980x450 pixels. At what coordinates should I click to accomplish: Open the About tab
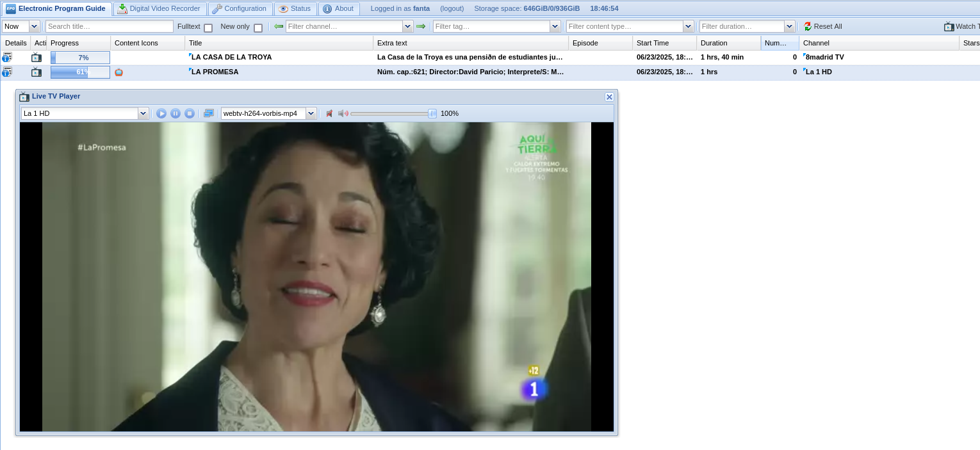pyautogui.click(x=338, y=9)
